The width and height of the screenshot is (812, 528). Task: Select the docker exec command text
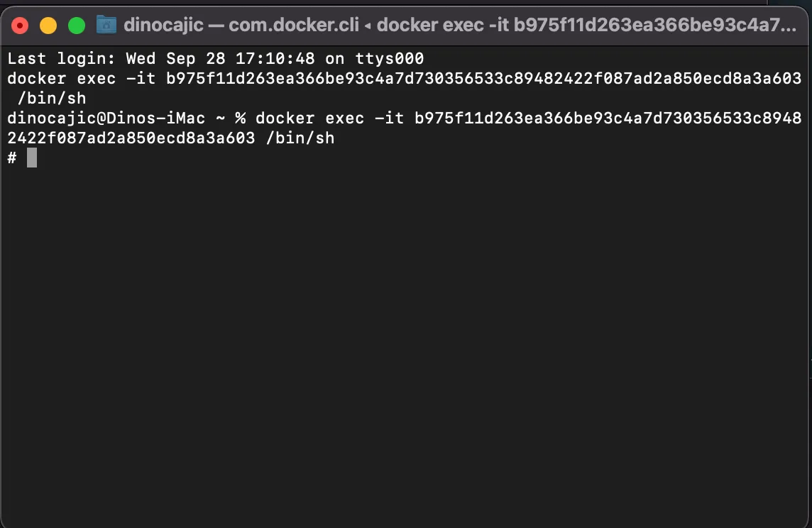tap(78, 78)
